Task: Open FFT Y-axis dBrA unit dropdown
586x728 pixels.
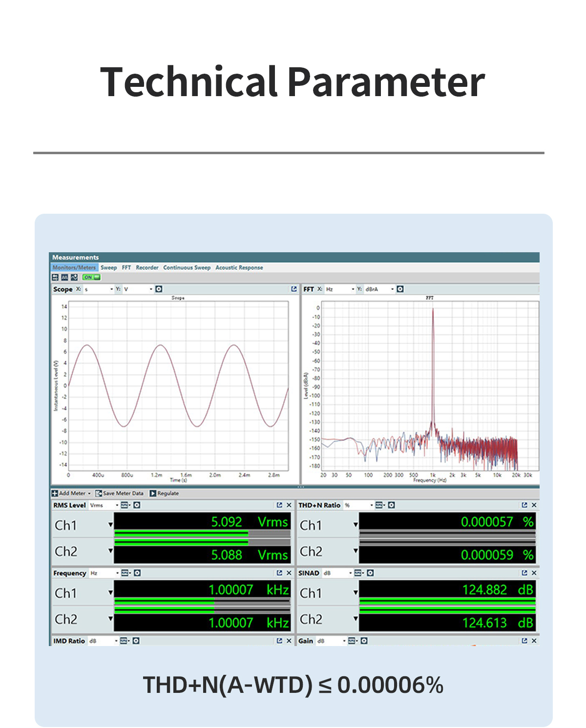Action: point(392,289)
